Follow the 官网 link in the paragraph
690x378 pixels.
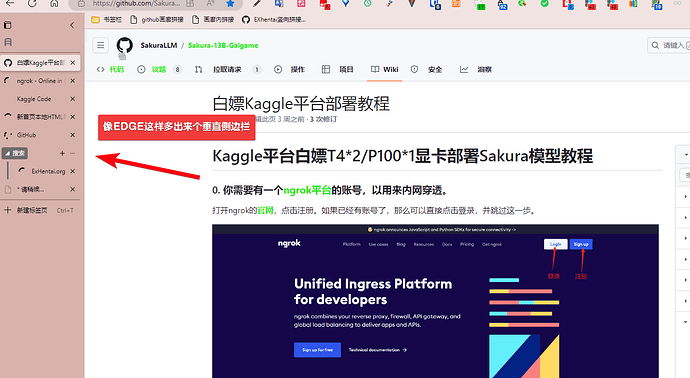265,210
